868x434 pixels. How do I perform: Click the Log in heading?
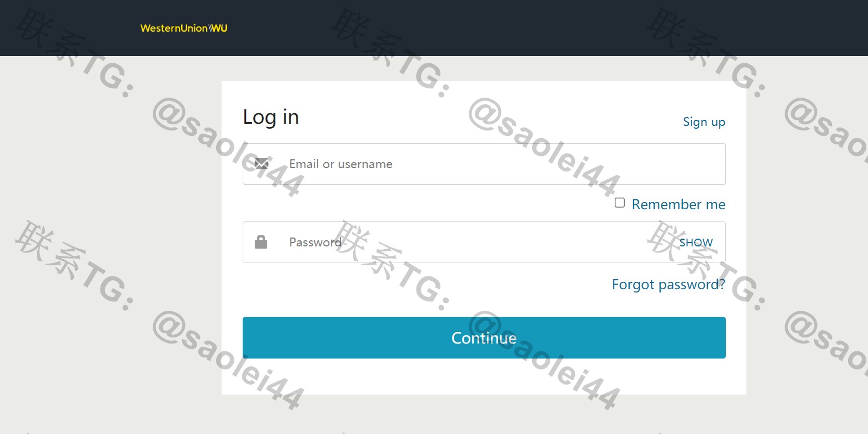tap(271, 117)
